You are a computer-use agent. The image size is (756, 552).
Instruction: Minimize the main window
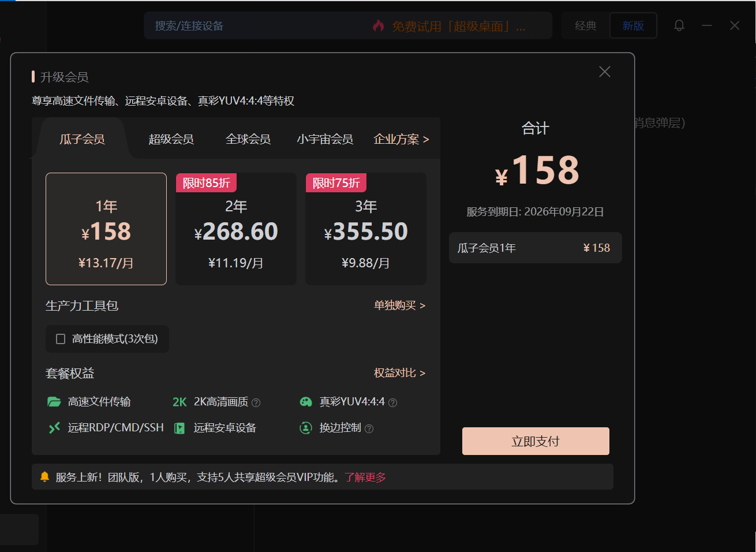coord(707,25)
